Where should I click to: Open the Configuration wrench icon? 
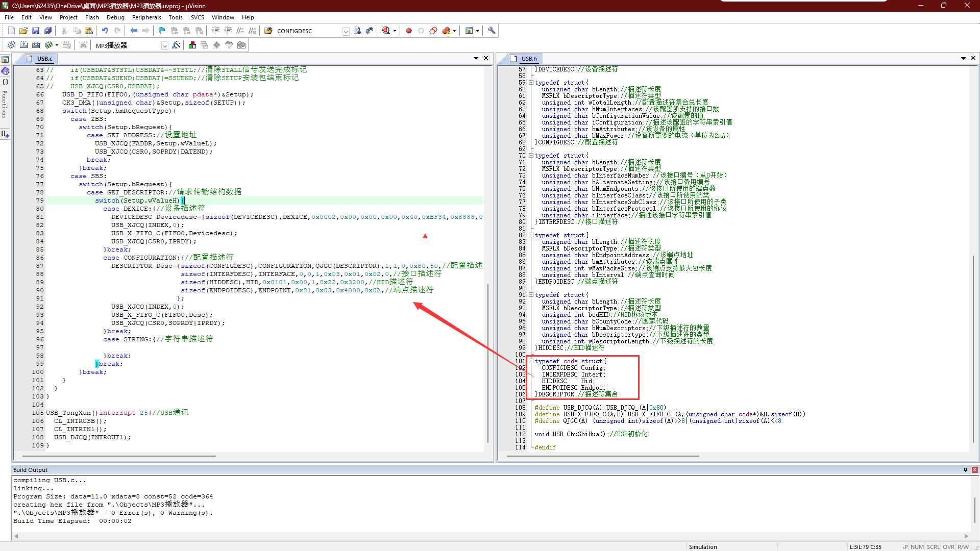pos(492,31)
